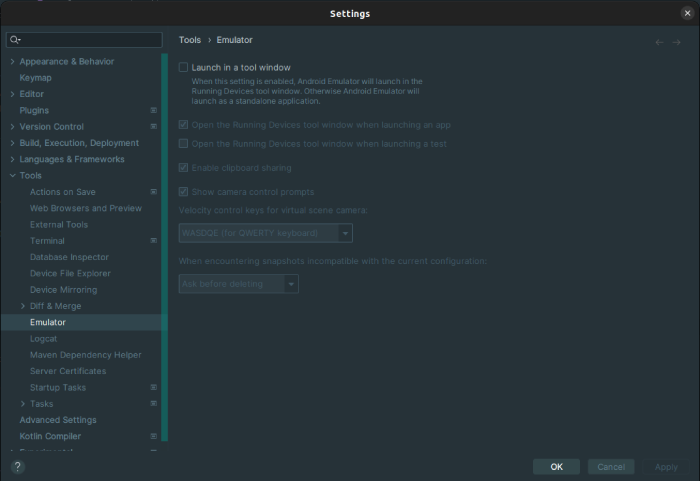Enable Launch in a tool window

pyautogui.click(x=184, y=68)
